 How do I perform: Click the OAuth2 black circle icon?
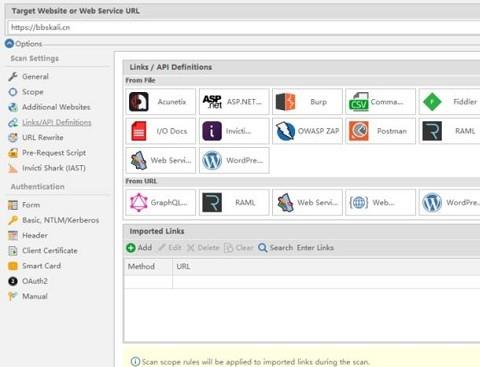point(13,281)
